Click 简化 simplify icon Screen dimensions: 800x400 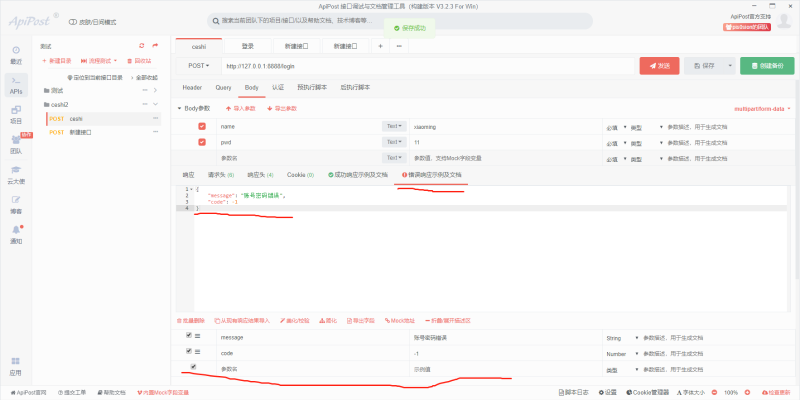tap(328, 321)
